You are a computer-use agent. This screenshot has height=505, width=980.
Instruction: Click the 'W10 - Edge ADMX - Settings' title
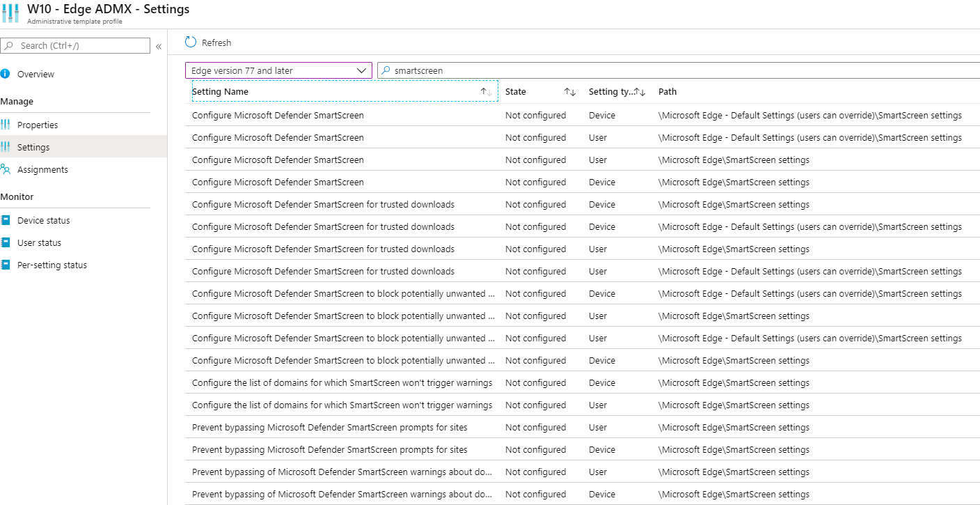(x=108, y=9)
